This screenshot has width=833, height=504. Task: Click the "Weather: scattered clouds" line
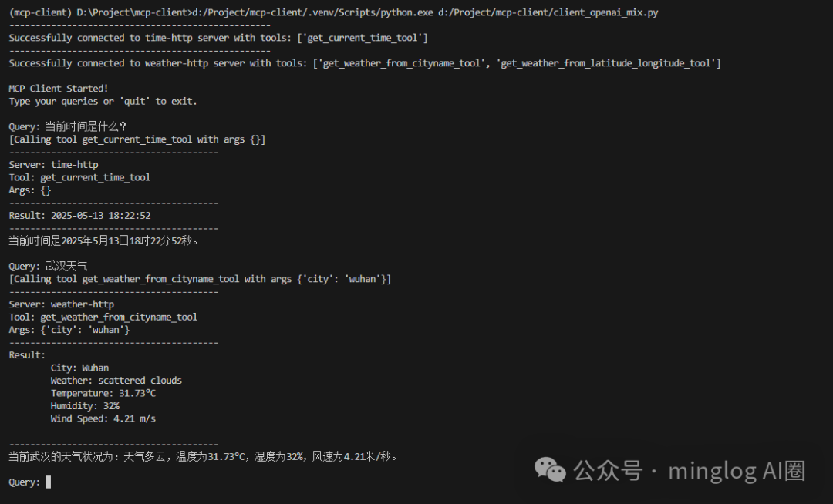pos(116,380)
